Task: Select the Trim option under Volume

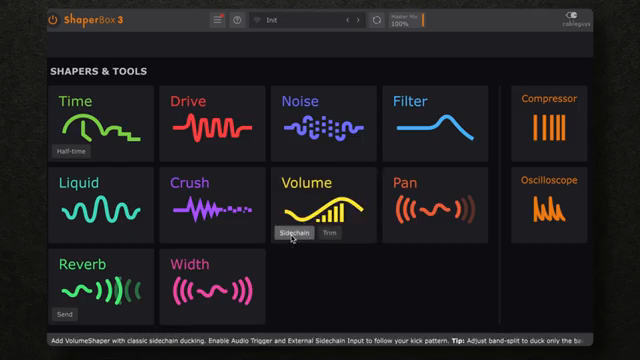Action: pyautogui.click(x=329, y=233)
